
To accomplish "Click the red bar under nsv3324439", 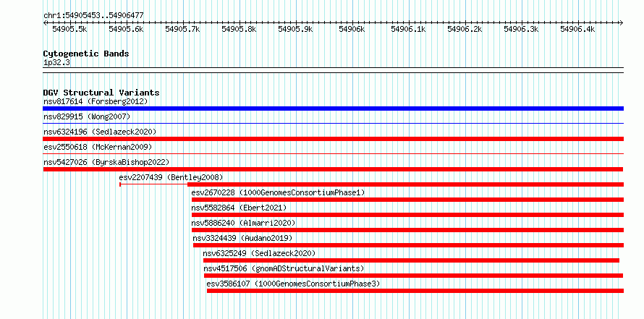I will (x=408, y=245).
